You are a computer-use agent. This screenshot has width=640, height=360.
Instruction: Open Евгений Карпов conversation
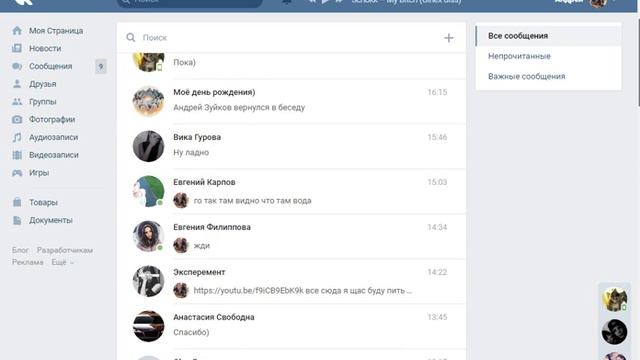291,191
